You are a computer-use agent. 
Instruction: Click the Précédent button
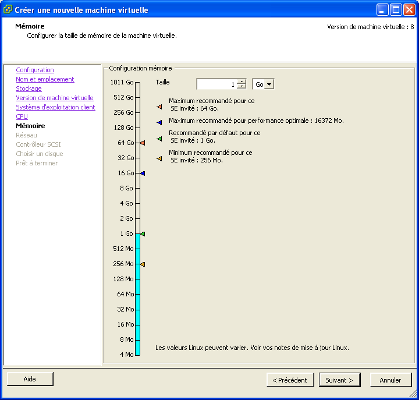(x=290, y=380)
